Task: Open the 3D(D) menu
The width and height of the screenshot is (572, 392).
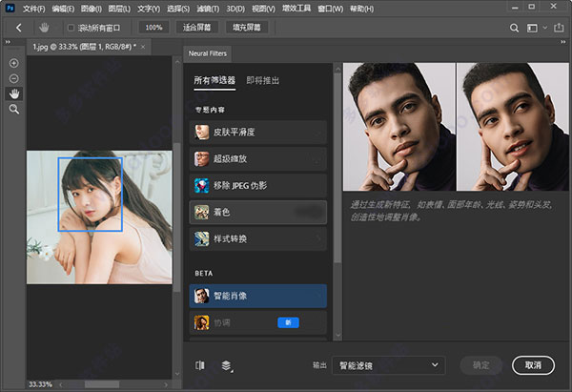Action: coord(235,9)
